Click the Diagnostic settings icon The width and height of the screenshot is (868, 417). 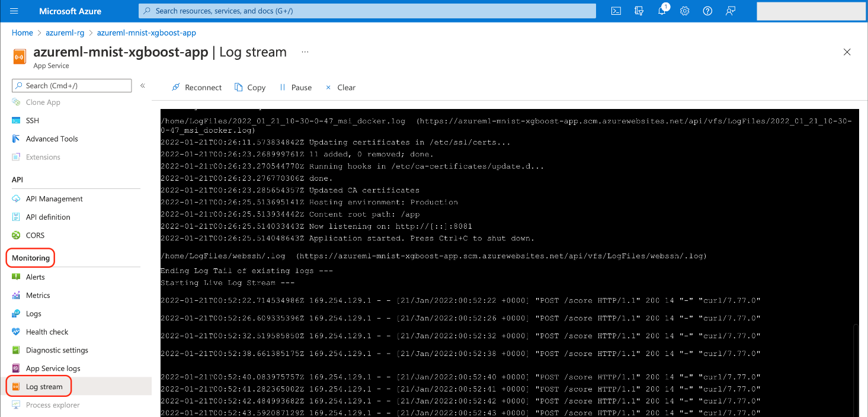pyautogui.click(x=16, y=350)
